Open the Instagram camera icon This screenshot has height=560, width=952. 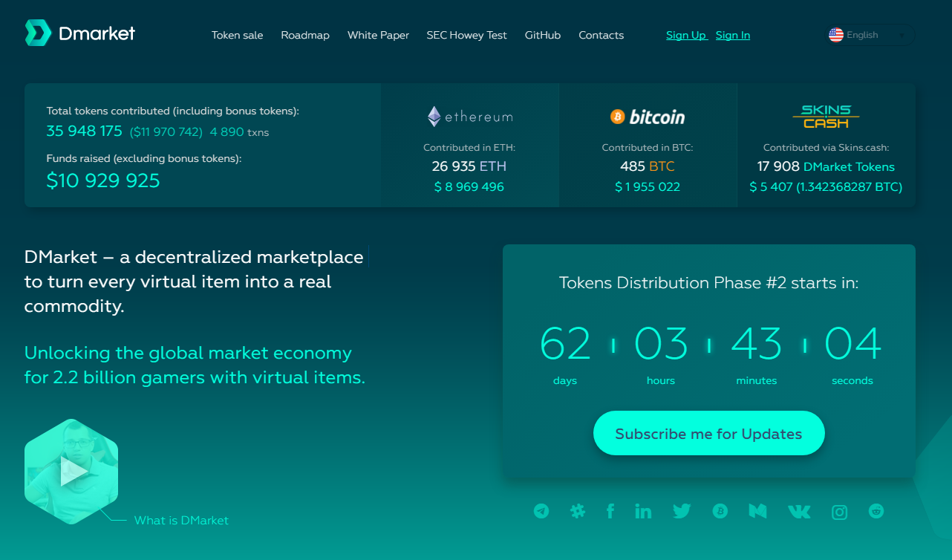pos(839,512)
